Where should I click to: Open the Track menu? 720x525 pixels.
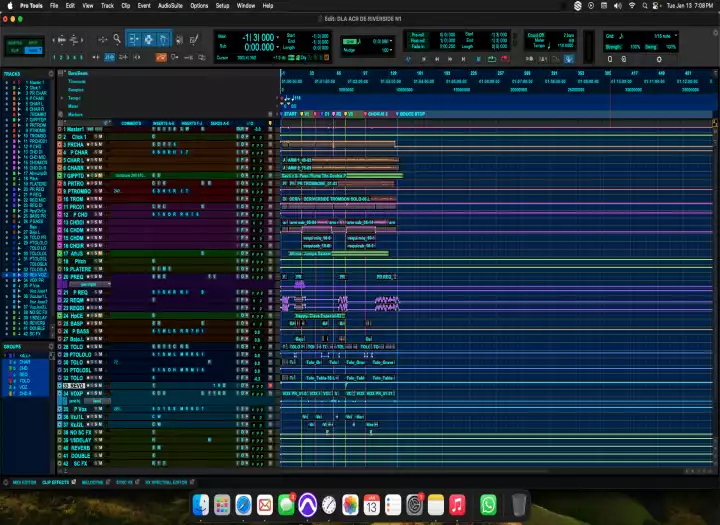click(107, 6)
